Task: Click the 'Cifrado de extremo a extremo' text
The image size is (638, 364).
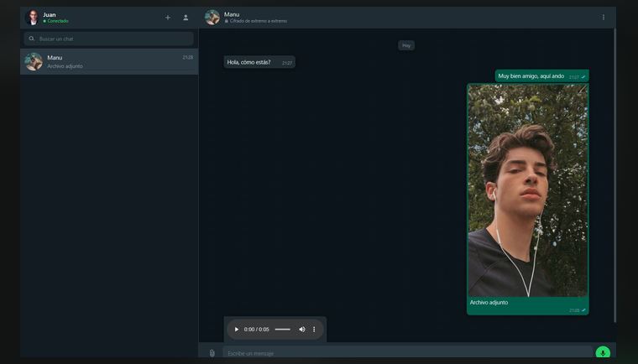Action: tap(259, 21)
